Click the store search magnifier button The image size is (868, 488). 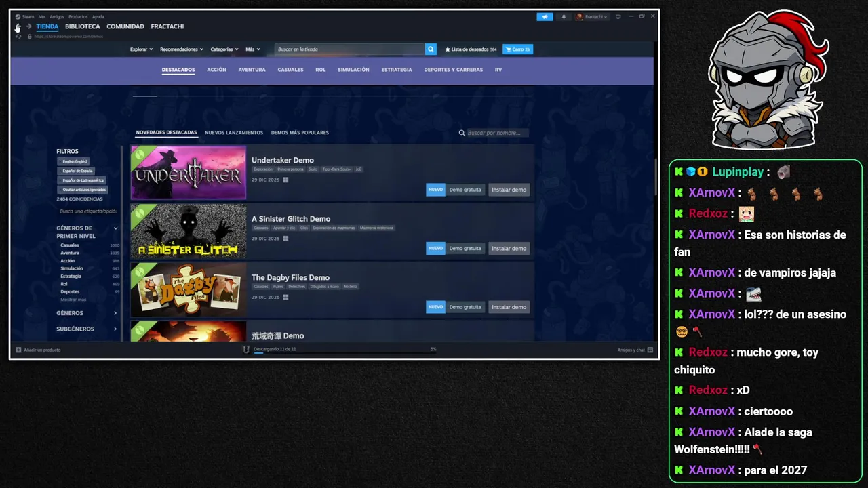coord(431,49)
